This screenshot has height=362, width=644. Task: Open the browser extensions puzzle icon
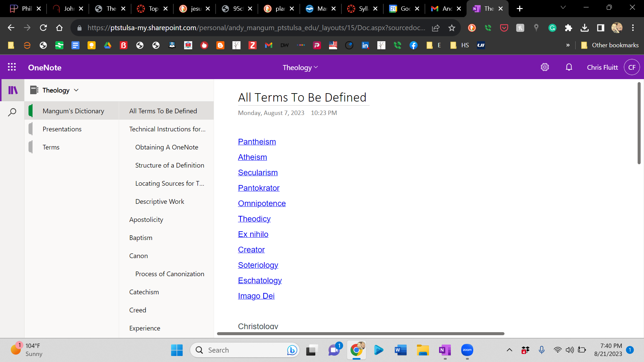(568, 28)
